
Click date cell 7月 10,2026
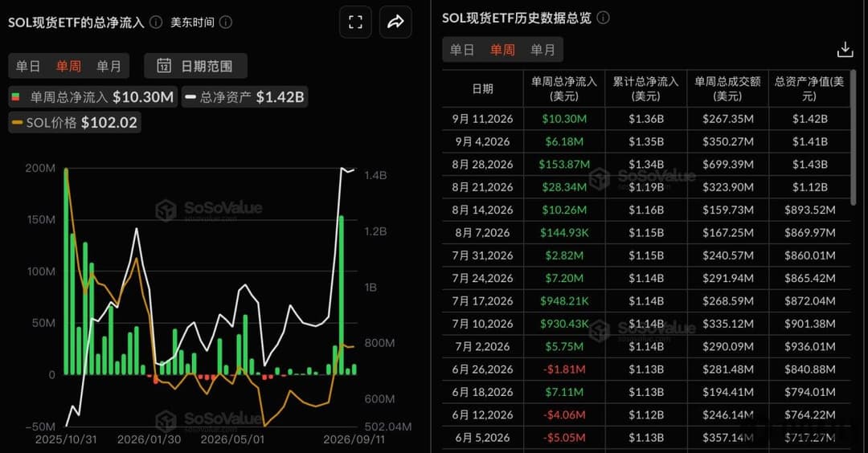(483, 324)
